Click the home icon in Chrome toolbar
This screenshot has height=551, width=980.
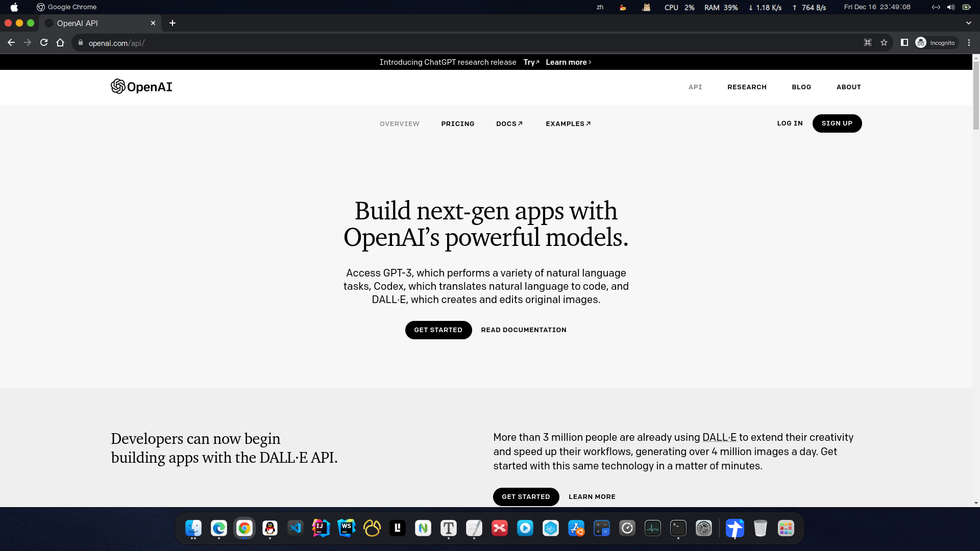point(60,43)
